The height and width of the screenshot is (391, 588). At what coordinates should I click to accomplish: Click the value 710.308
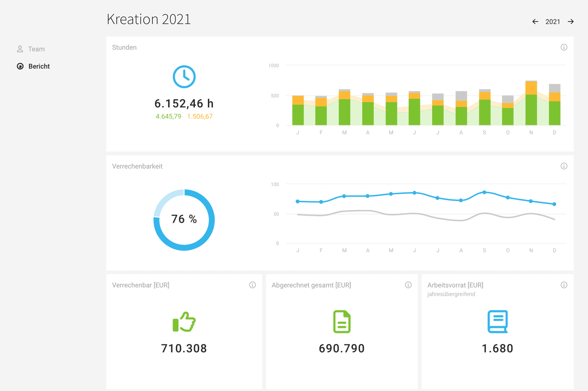[184, 349]
